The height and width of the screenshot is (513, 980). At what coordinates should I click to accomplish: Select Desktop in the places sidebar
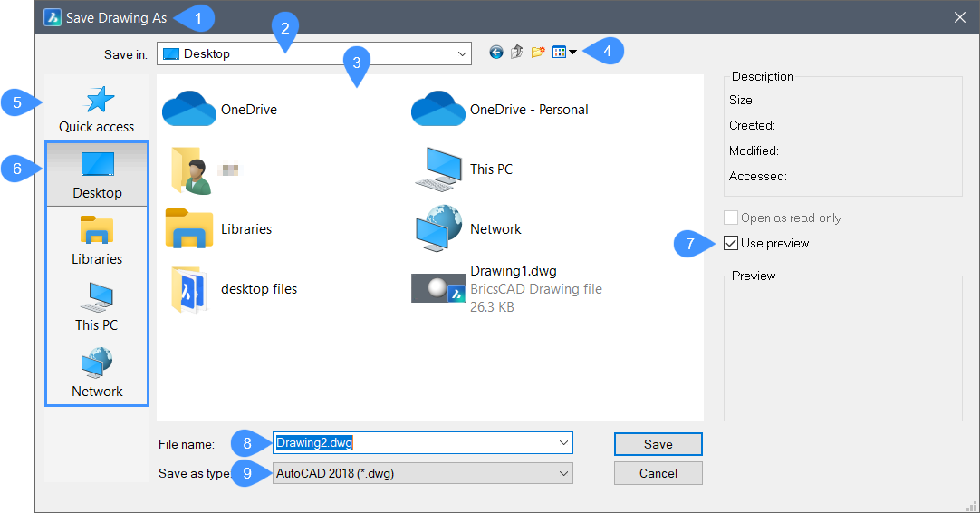coord(97,174)
